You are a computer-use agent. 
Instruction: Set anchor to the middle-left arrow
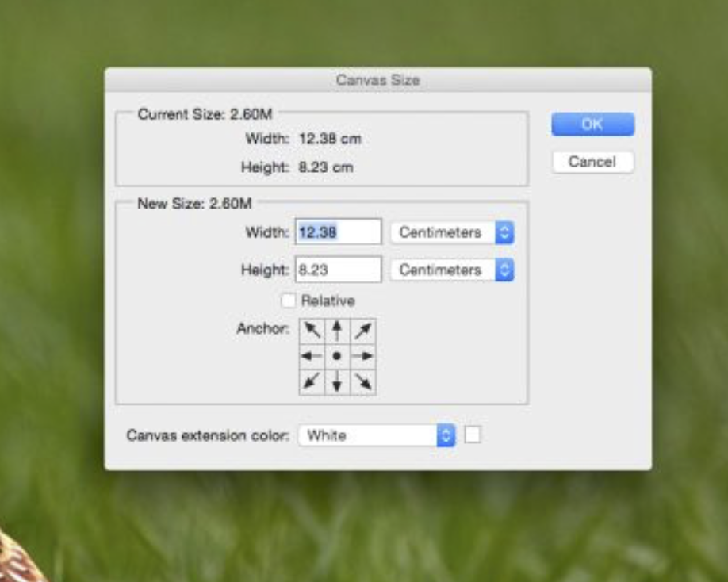coord(311,357)
